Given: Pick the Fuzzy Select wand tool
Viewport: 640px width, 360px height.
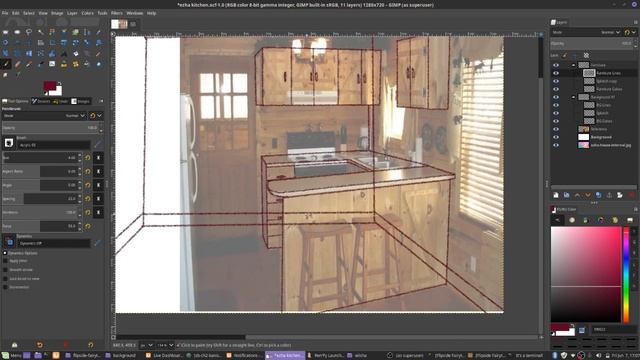Looking at the screenshot, I should tap(41, 32).
